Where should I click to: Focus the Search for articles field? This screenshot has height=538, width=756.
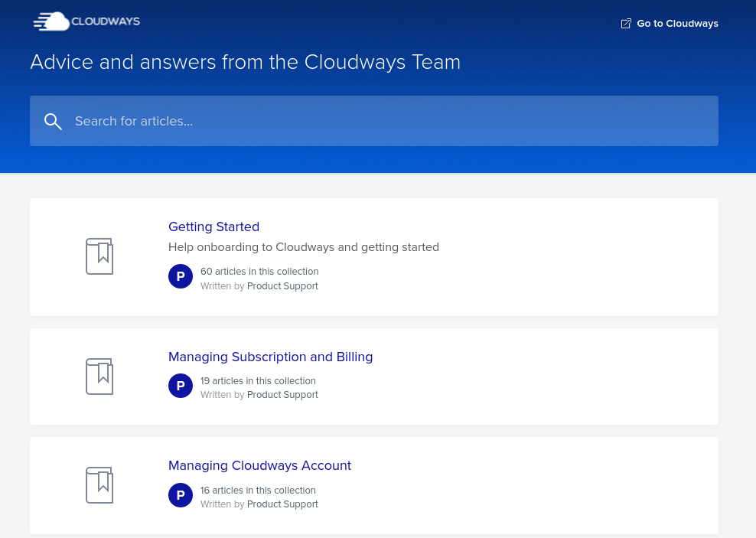383,121
